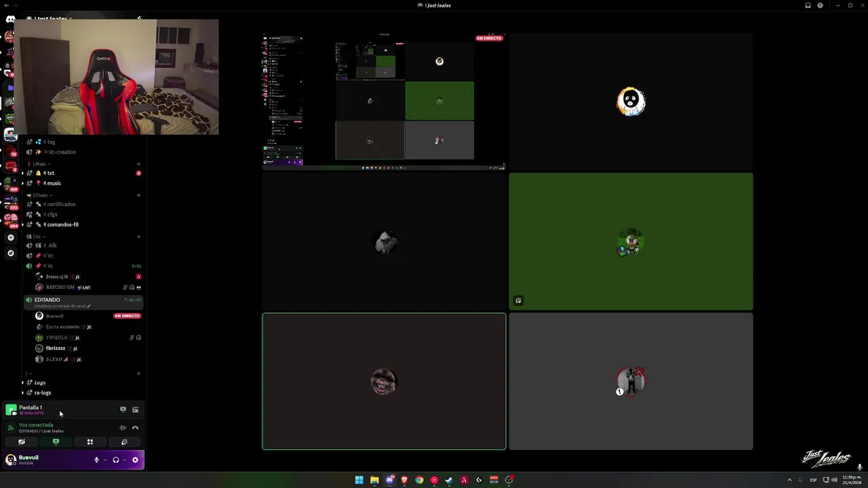This screenshot has height=488, width=868.
Task: Create channel in Main category plus
Action: [x=138, y=164]
